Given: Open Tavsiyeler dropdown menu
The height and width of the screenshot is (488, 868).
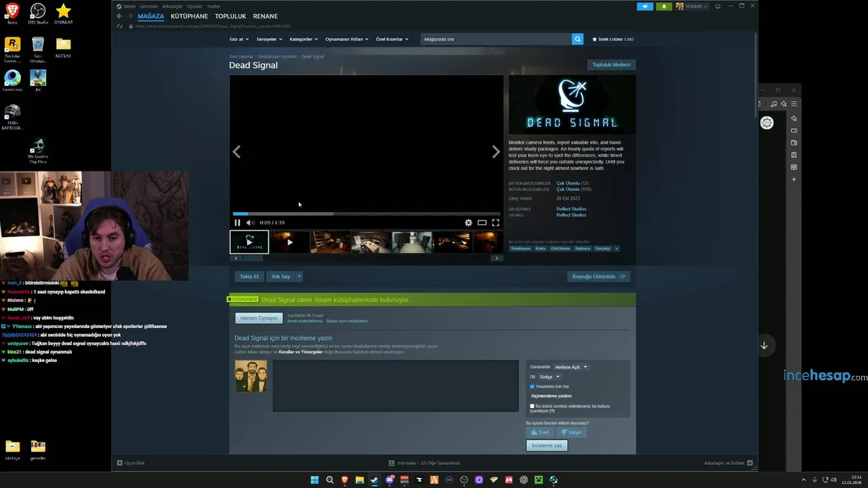Looking at the screenshot, I should (269, 39).
